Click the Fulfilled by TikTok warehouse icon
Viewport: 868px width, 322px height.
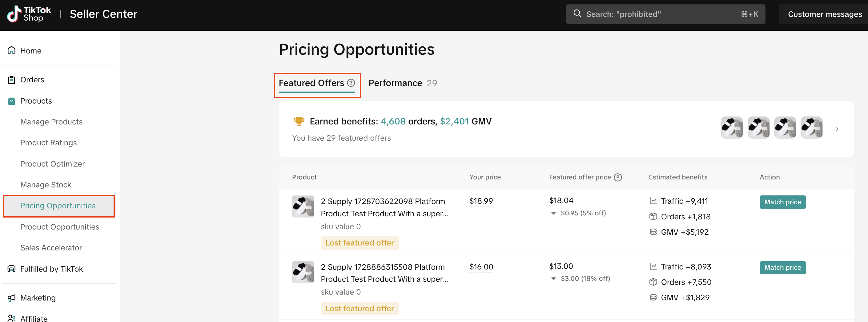pos(11,269)
